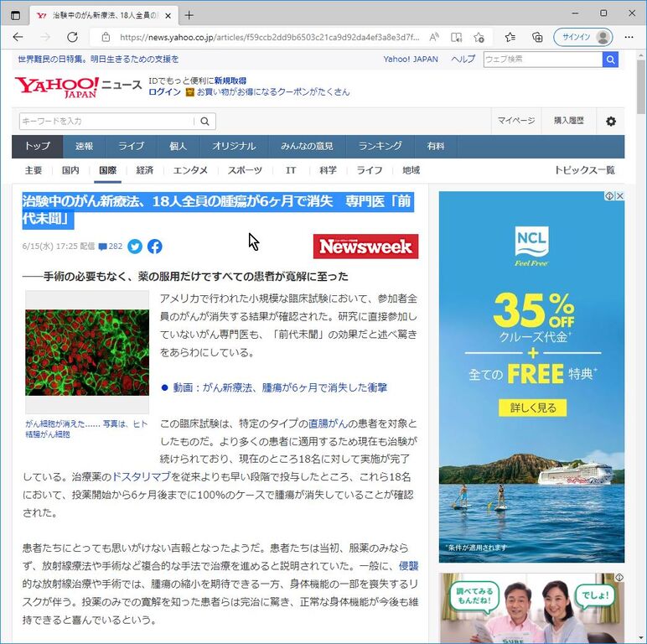Click the browser back arrow

point(18,37)
